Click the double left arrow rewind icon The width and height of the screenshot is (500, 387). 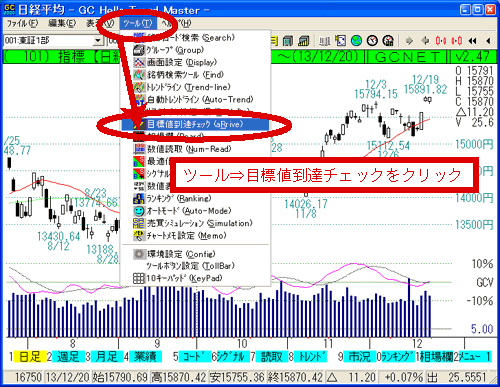click(472, 41)
